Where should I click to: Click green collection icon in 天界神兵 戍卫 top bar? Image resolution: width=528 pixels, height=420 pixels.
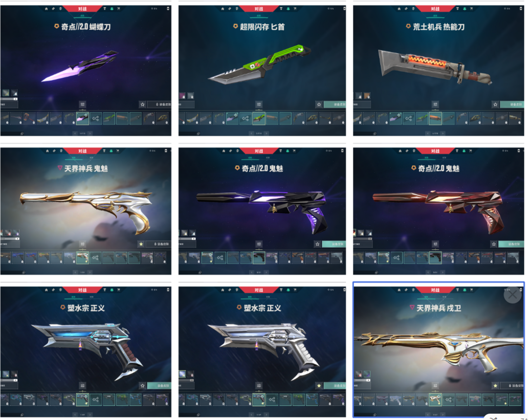(464, 290)
